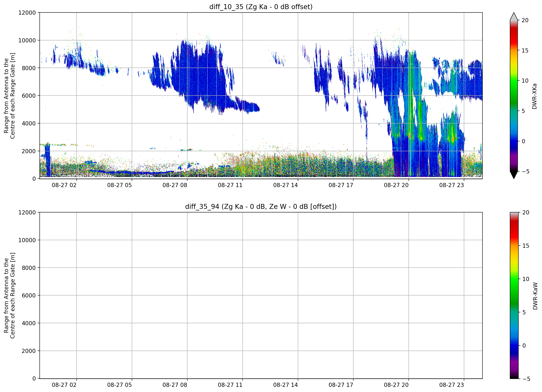Click x tick '08-27 08' under the diff_10_35 plot
The width and height of the screenshot is (542, 392).
click(175, 185)
